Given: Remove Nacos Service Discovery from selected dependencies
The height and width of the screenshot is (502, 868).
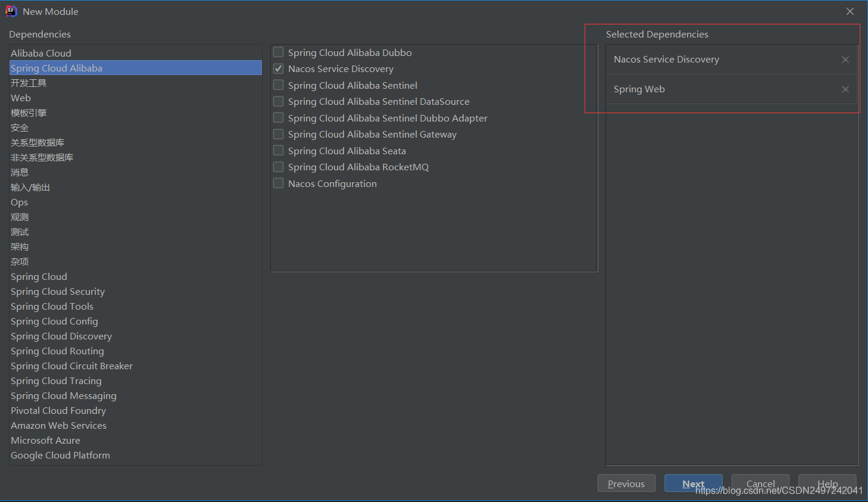Looking at the screenshot, I should pyautogui.click(x=845, y=60).
